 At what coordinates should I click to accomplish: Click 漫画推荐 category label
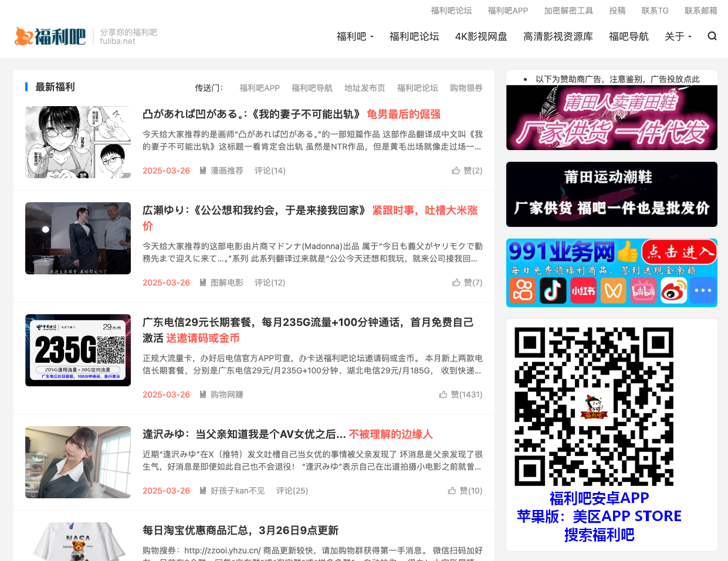pos(227,171)
